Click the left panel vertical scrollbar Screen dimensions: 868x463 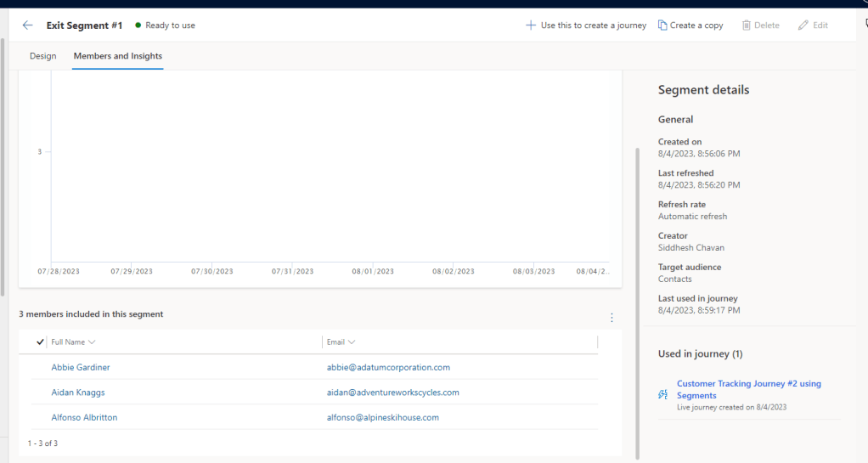click(x=3, y=170)
